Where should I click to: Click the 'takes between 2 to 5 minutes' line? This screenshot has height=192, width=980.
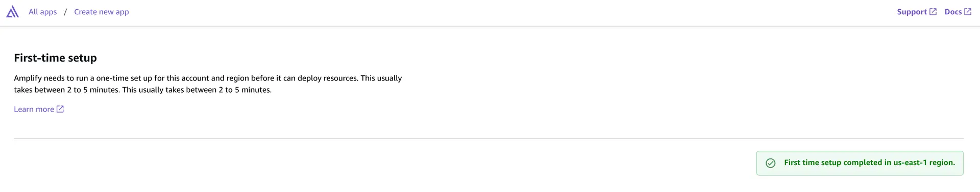tap(143, 90)
